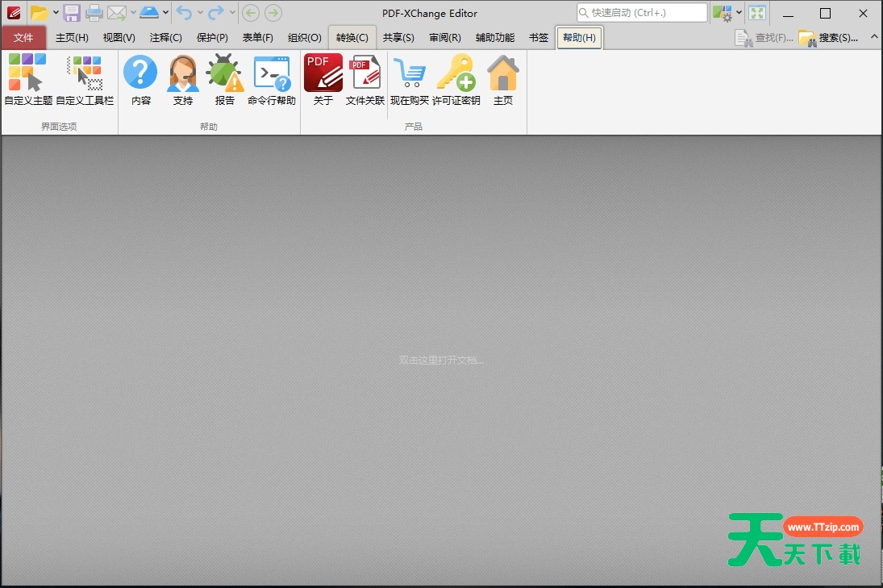Image resolution: width=883 pixels, height=588 pixels.
Task: Switch to the 主页(H) tab
Action: pyautogui.click(x=72, y=38)
